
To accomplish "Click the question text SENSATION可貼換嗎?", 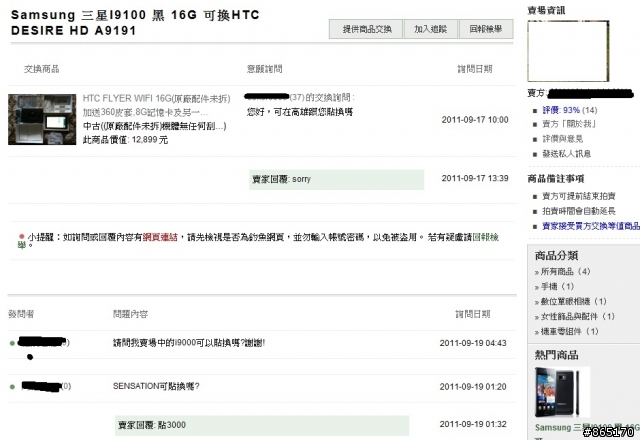I will coord(156,386).
